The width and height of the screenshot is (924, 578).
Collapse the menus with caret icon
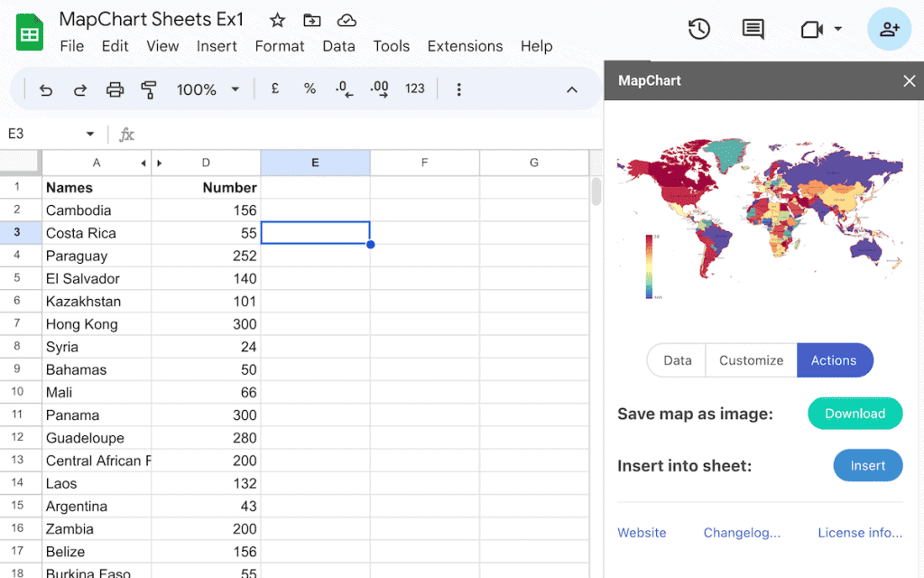point(571,89)
